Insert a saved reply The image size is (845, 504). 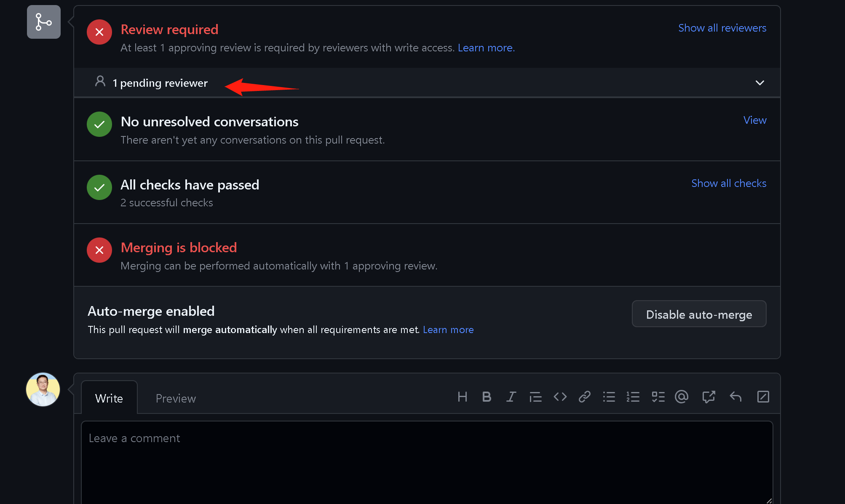tap(735, 397)
